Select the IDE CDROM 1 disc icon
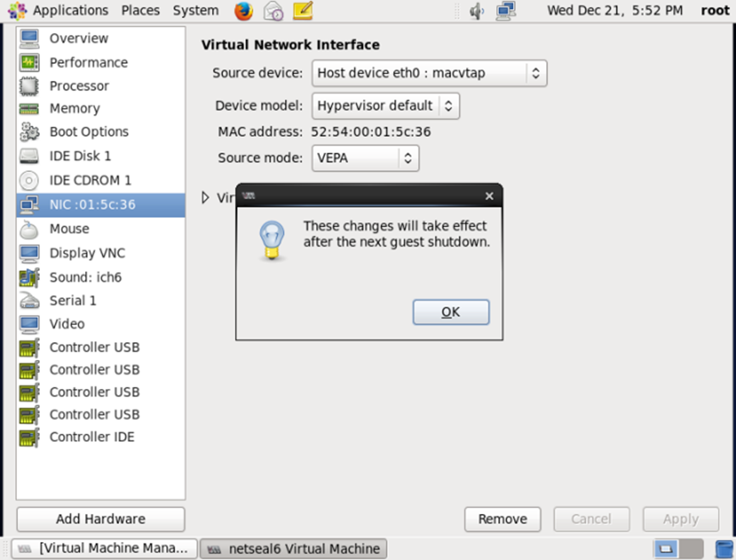 tap(29, 180)
